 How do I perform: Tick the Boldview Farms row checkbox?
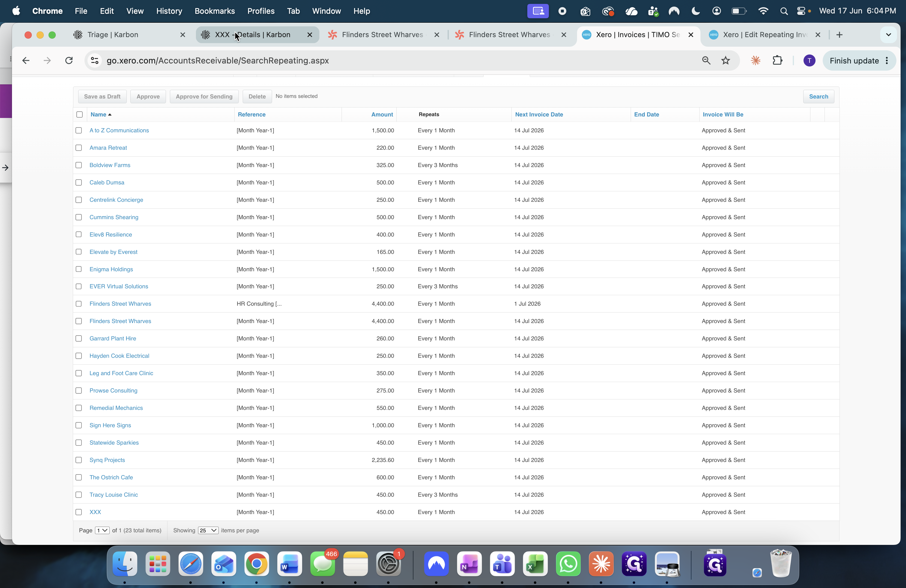click(x=78, y=165)
